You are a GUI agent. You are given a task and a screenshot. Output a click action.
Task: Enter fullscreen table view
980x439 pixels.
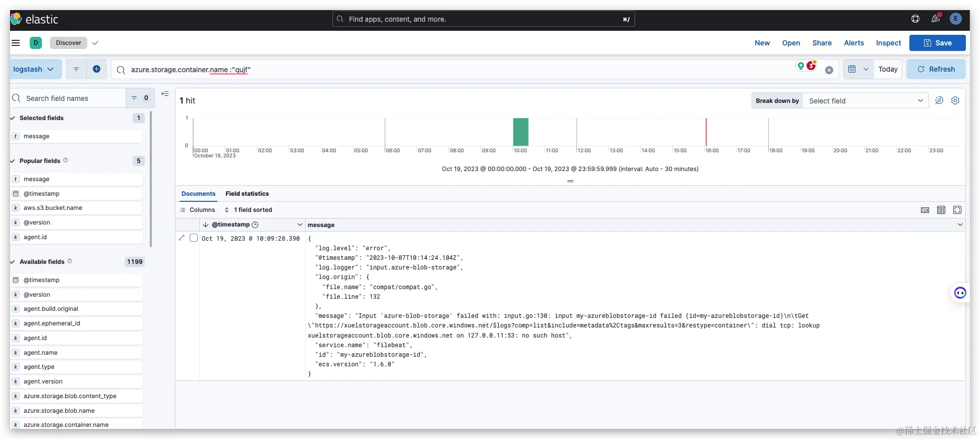click(x=957, y=210)
